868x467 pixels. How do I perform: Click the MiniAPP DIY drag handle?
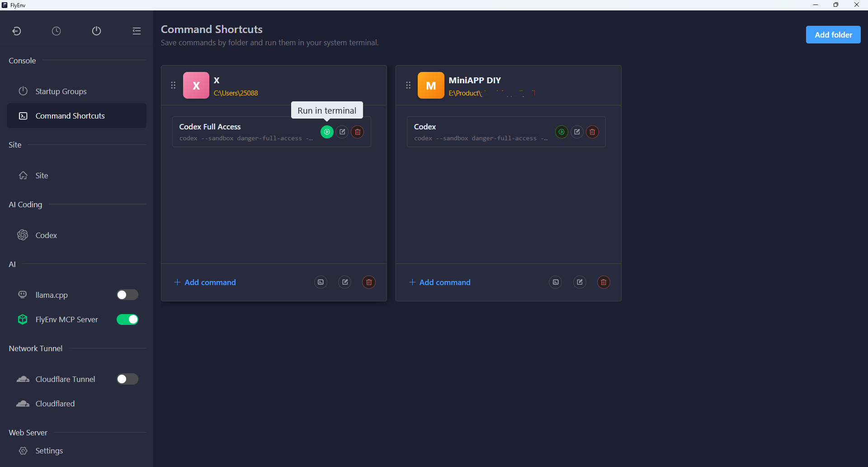(408, 85)
